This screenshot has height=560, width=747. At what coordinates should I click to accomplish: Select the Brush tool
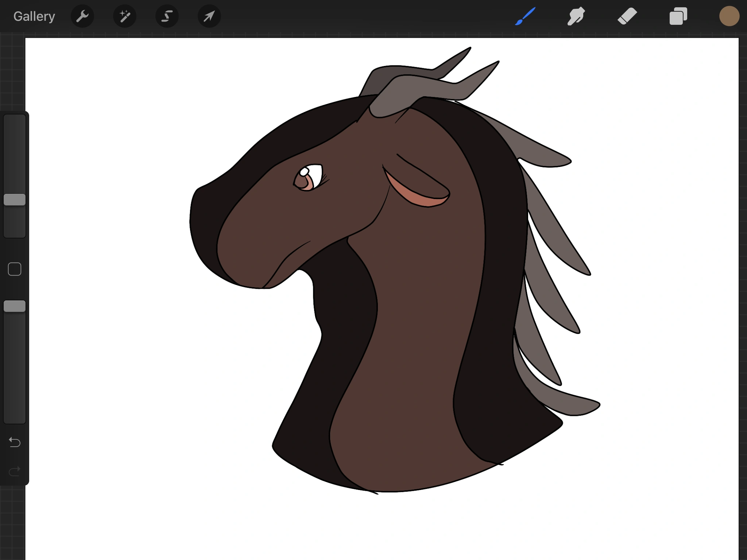tap(525, 16)
